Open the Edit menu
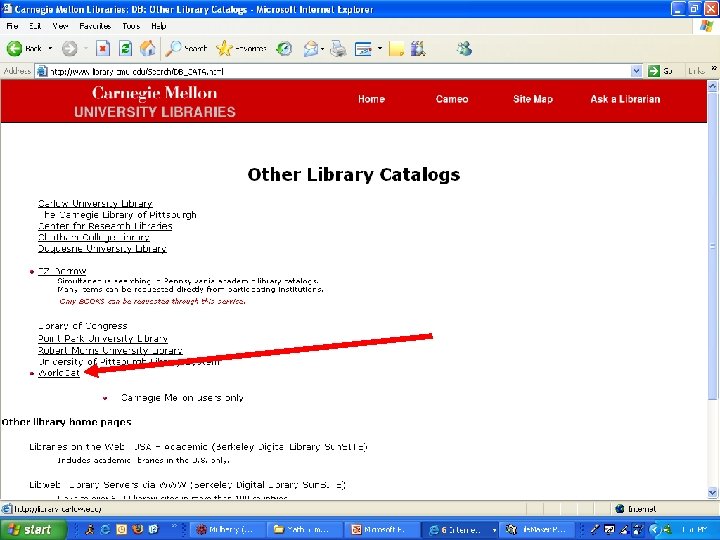This screenshot has width=720, height=540. pos(35,26)
